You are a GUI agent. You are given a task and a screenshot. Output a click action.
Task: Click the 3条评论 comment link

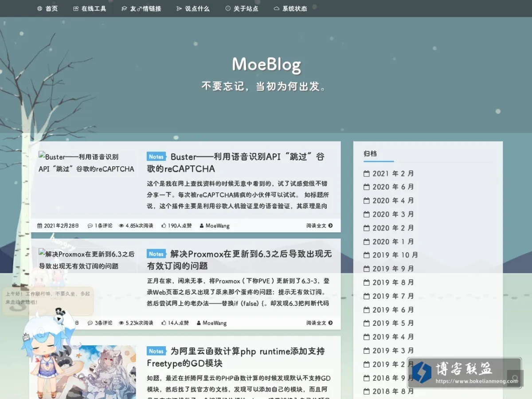pyautogui.click(x=100, y=323)
